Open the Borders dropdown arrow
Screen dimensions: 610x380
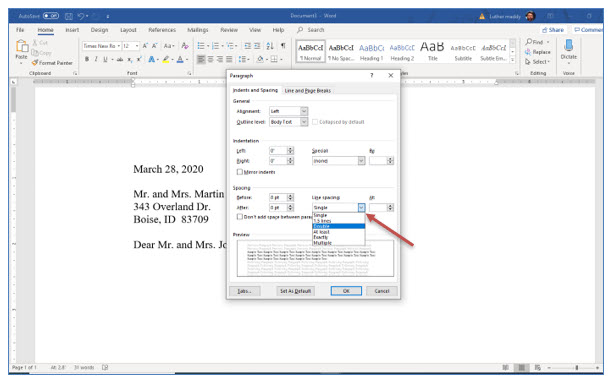[281, 59]
